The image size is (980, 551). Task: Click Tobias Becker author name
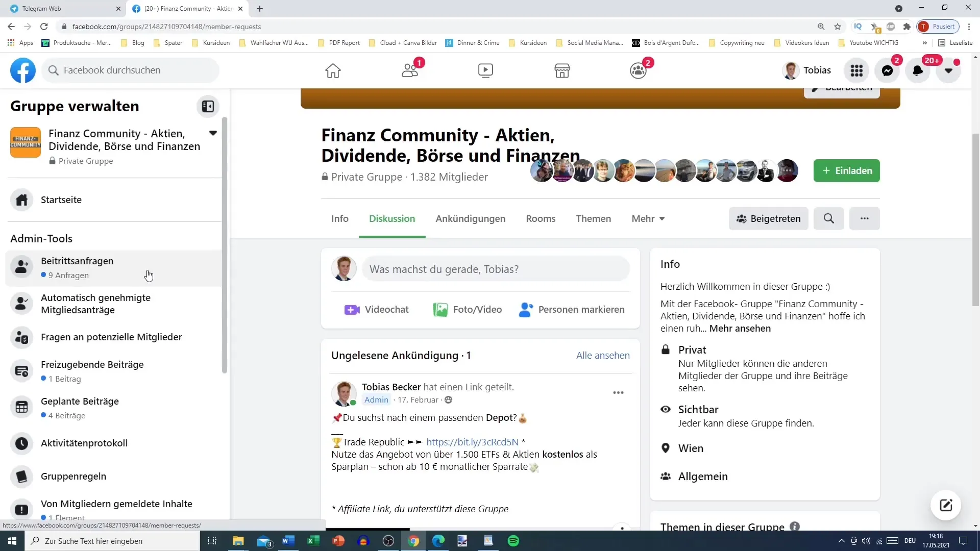pos(391,387)
